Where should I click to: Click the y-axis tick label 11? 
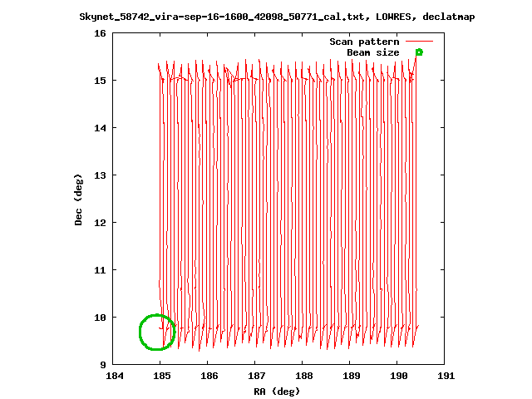click(x=100, y=270)
